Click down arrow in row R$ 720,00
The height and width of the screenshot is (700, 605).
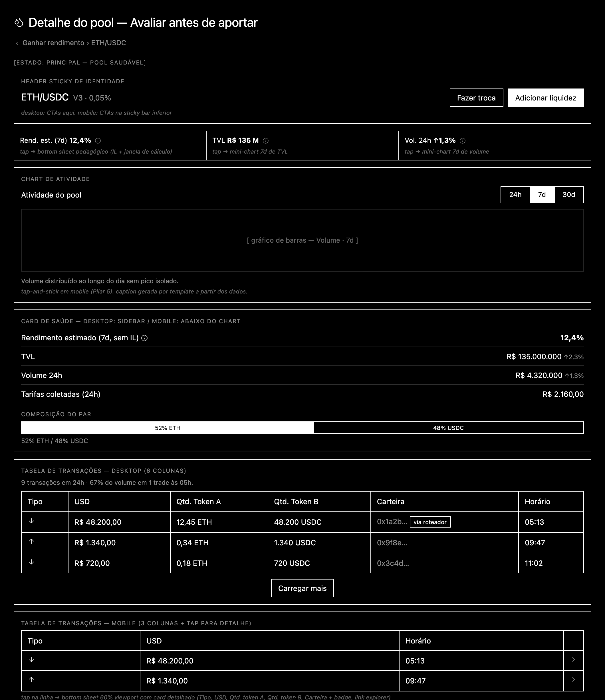click(31, 562)
